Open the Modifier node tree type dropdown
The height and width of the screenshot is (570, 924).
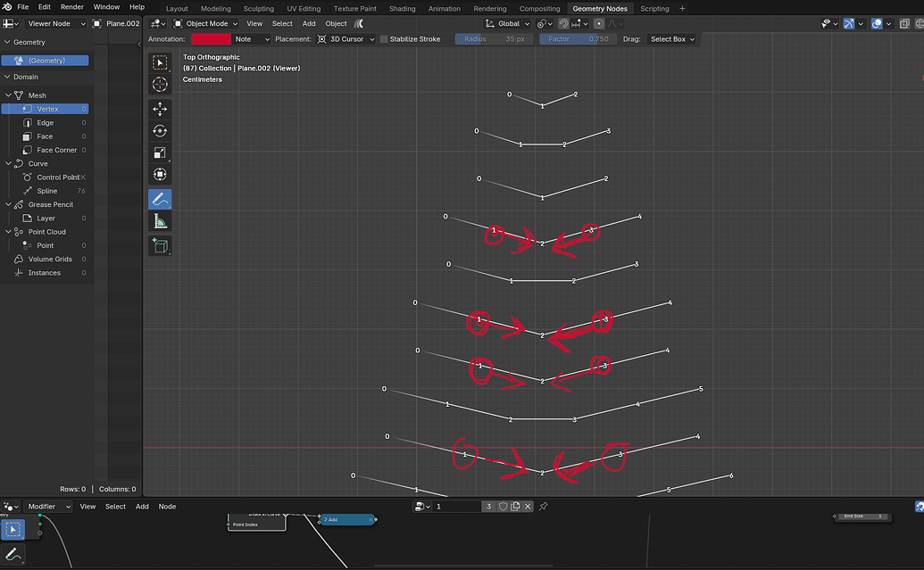47,507
